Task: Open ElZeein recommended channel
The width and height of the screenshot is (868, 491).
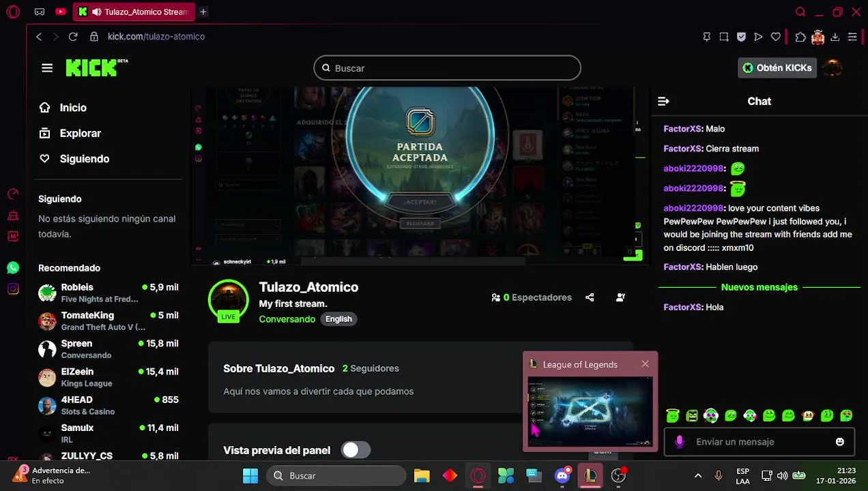Action: coord(108,377)
